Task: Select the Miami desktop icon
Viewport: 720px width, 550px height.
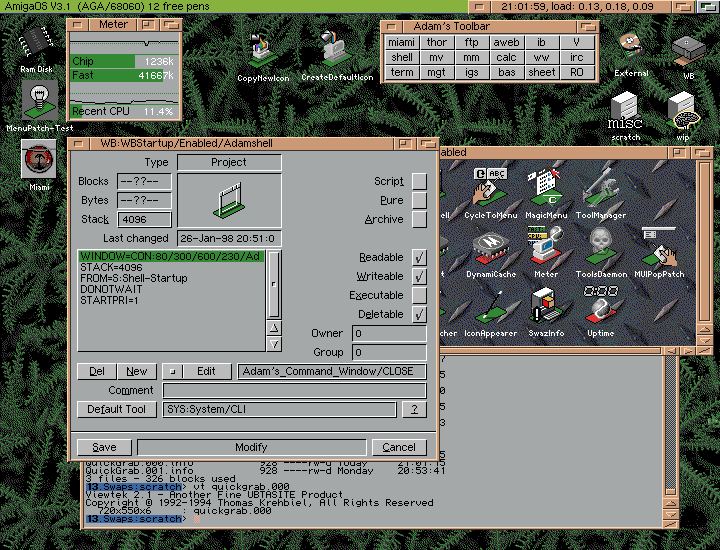Action: [39, 159]
